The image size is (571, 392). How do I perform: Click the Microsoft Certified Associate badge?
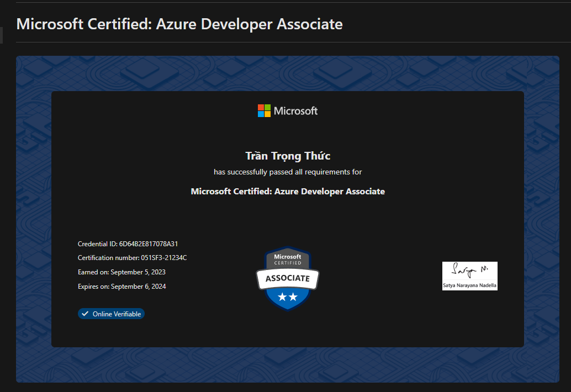coord(288,278)
